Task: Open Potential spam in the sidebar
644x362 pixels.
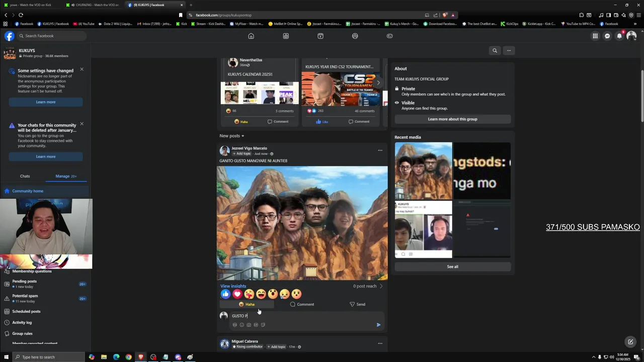Action: (x=45, y=298)
